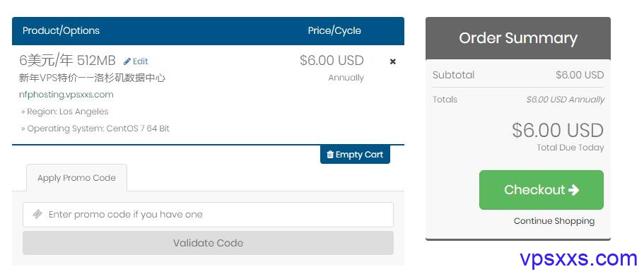Remove the item with the X icon
644x274 pixels.
392,61
